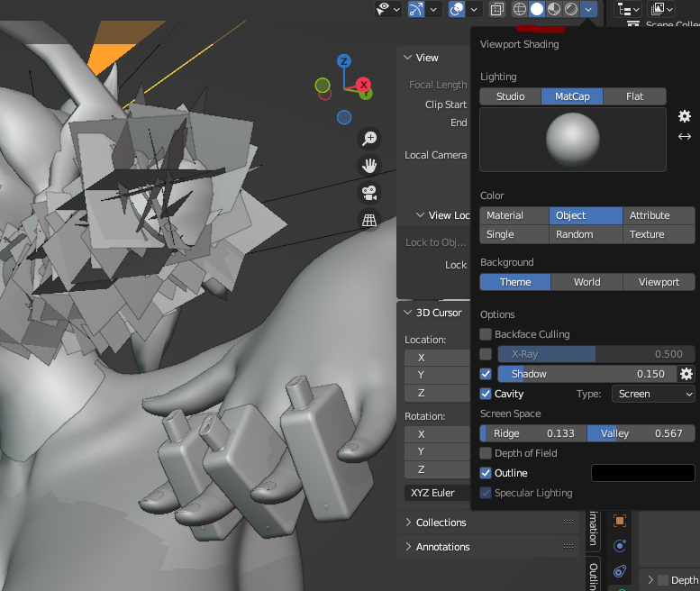The height and width of the screenshot is (591, 700).
Task: Expand the Annotations panel
Action: coord(408,547)
